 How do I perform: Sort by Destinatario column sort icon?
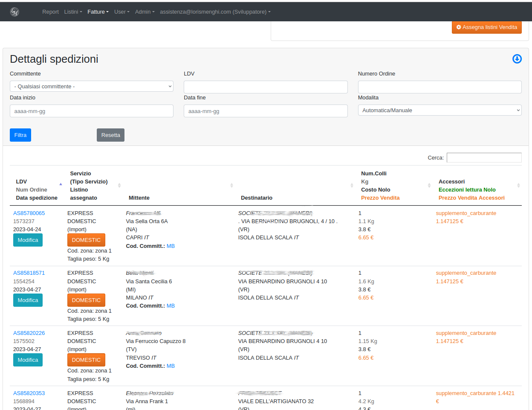352,185
